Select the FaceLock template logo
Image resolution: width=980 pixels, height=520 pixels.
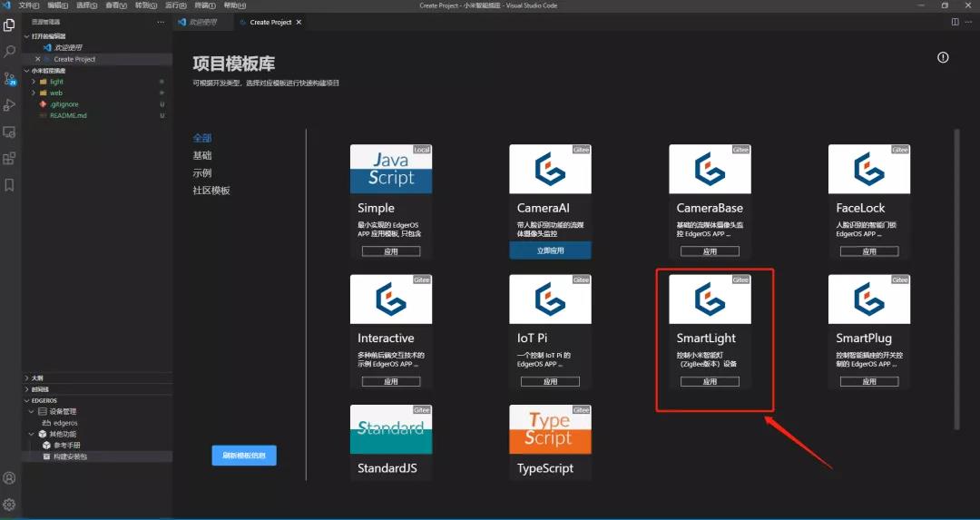[x=869, y=170]
